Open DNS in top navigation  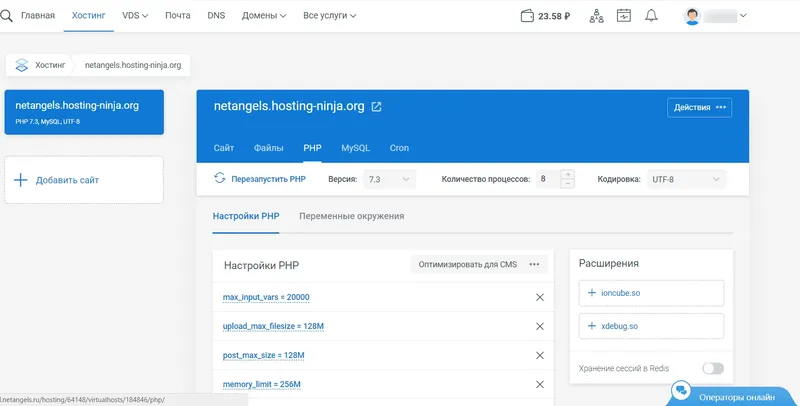[216, 16]
